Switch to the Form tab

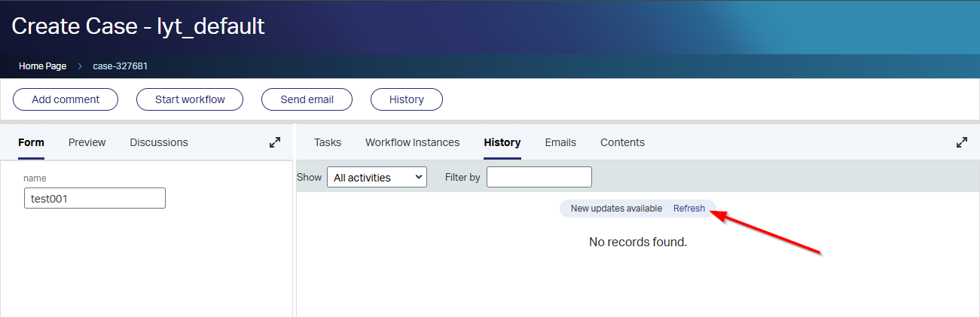click(31, 142)
